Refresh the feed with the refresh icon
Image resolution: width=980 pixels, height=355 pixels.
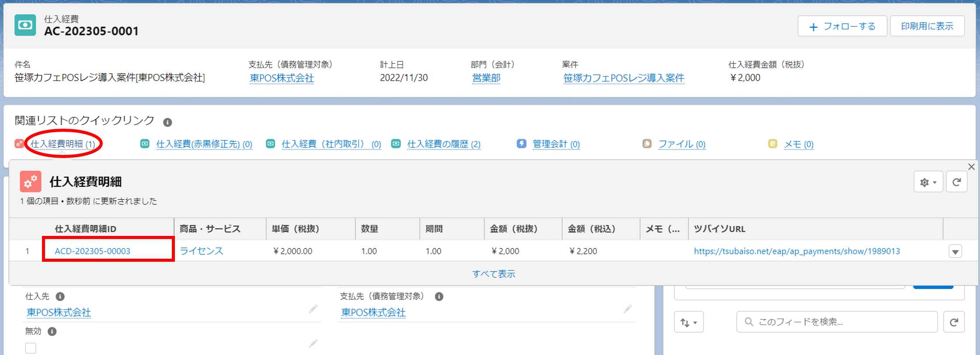point(954,322)
